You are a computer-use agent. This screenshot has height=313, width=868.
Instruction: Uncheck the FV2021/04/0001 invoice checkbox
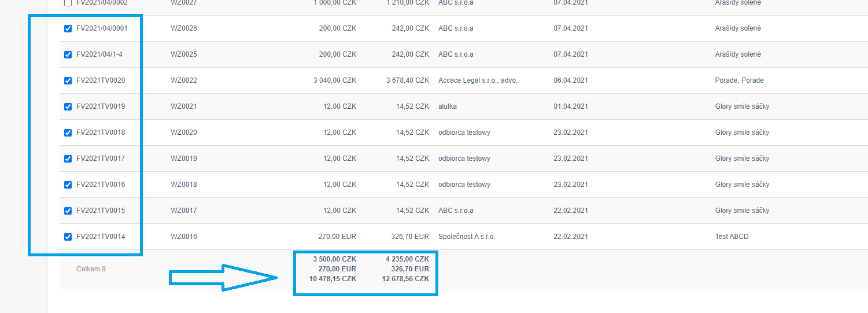[68, 29]
